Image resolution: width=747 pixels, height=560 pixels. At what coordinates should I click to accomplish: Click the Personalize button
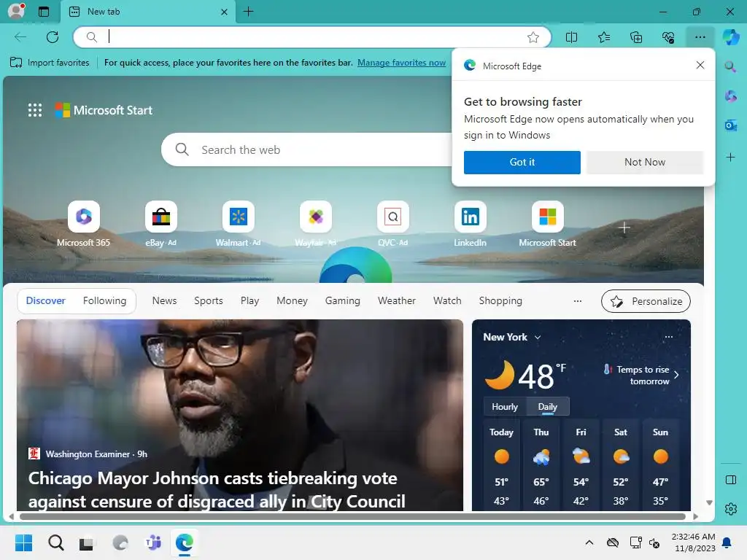pyautogui.click(x=646, y=301)
